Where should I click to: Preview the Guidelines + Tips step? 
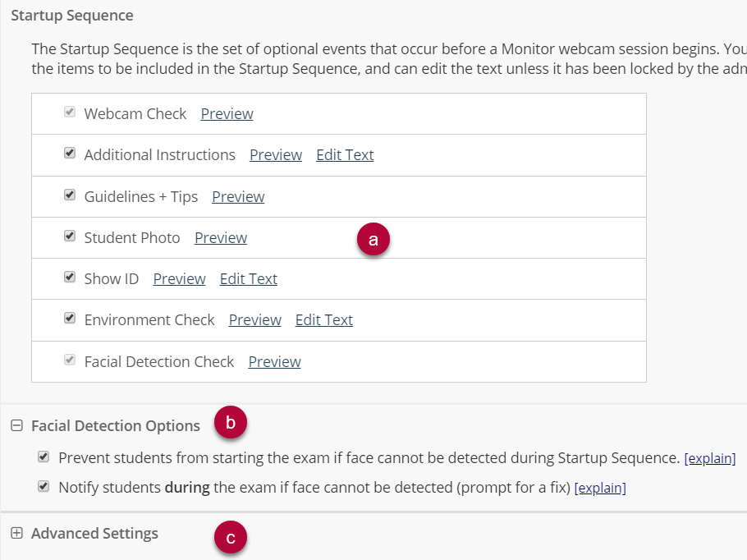(238, 197)
